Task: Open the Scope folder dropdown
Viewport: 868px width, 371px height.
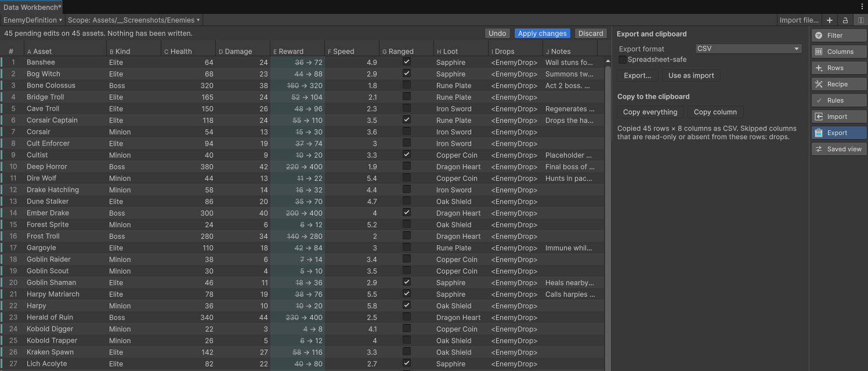Action: [x=134, y=20]
